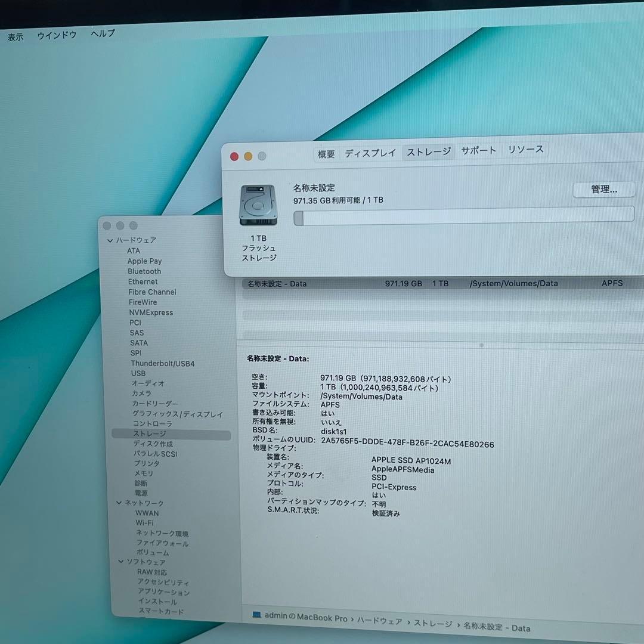Collapse the ネットワーク section
The height and width of the screenshot is (644, 644).
pos(119,503)
